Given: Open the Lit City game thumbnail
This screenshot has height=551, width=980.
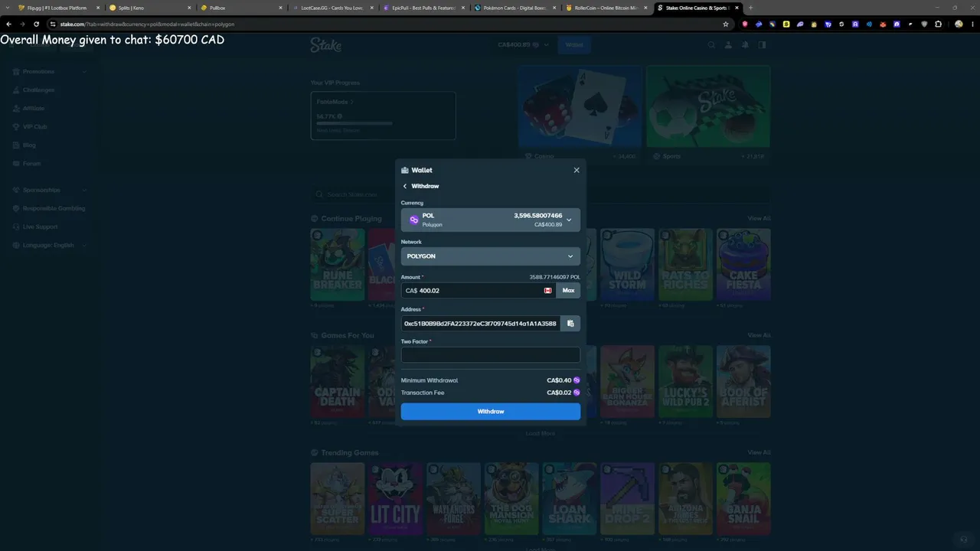Looking at the screenshot, I should pos(396,498).
